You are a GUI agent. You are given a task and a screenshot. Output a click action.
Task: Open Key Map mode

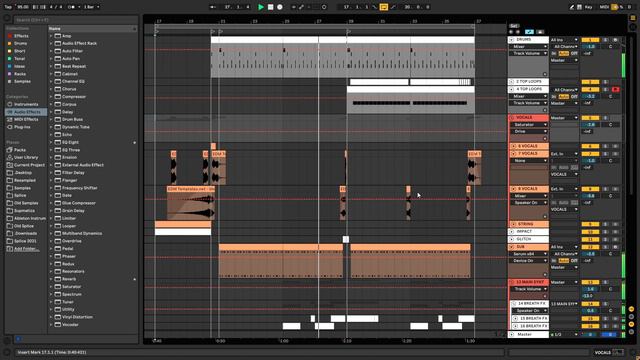point(589,7)
